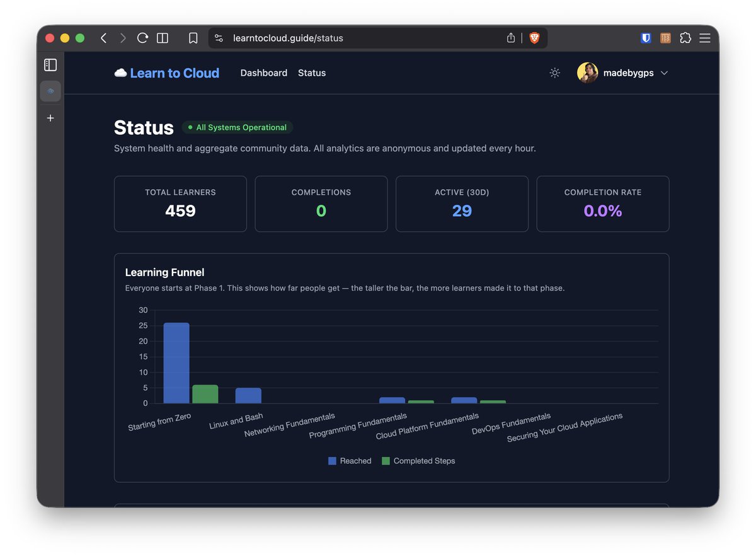Image resolution: width=756 pixels, height=556 pixels.
Task: Toggle the split view icon in toolbar
Action: [x=163, y=38]
